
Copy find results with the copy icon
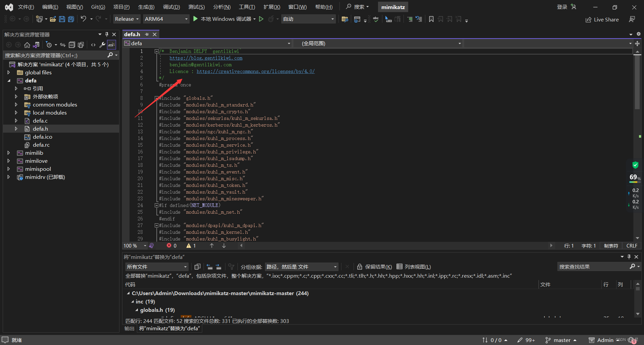tap(197, 267)
